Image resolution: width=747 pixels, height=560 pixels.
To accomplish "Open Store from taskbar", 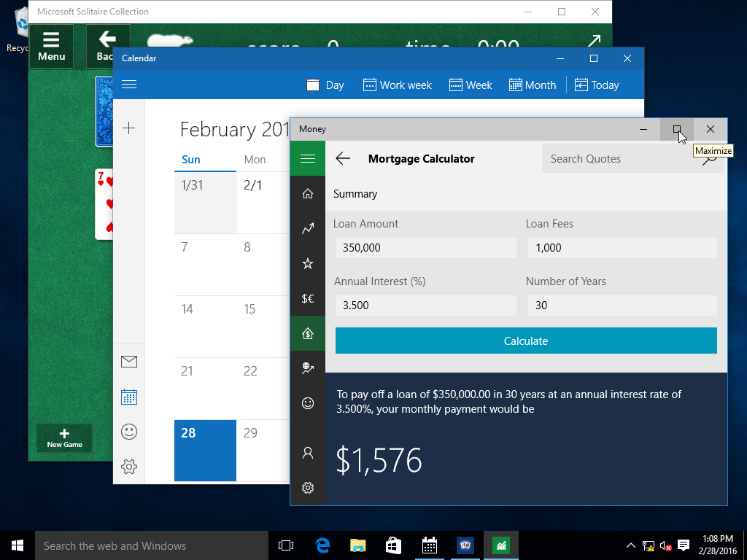I will pos(393,545).
